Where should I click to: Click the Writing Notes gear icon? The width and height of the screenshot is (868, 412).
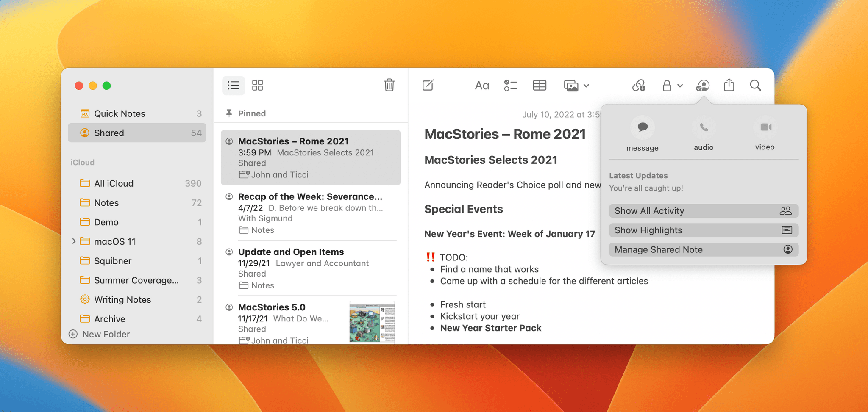(85, 299)
